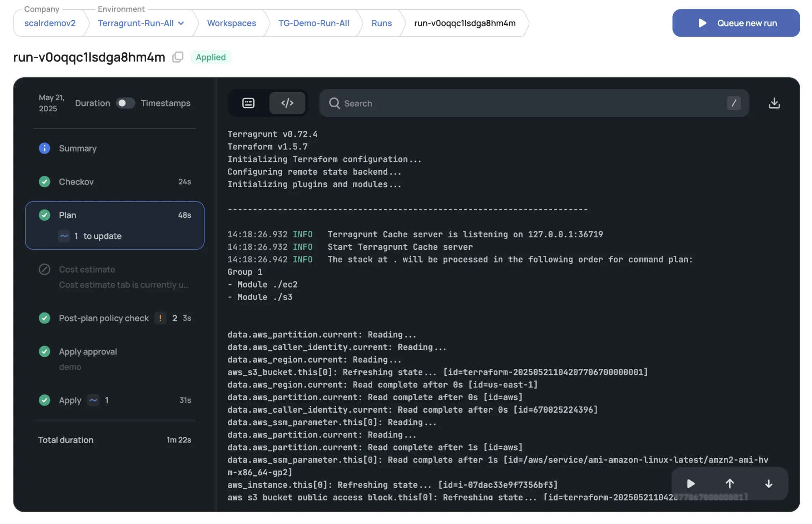Screen dimensions: 812x524
Task: Select the Plan step
Action: (x=68, y=215)
